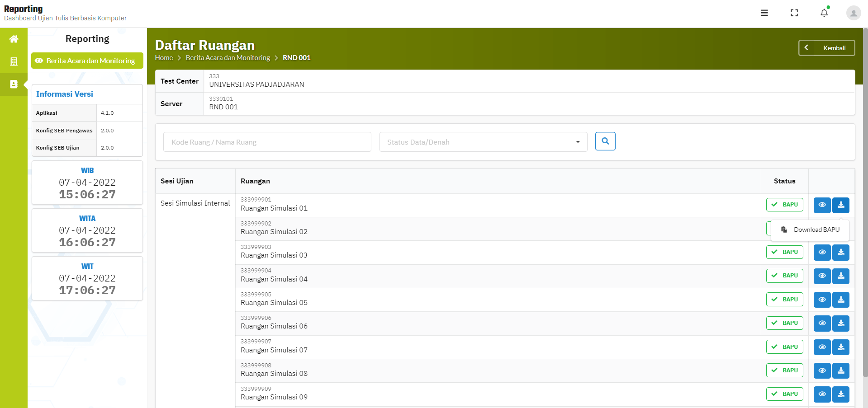Toggle fullscreen mode icon
This screenshot has width=868, height=408.
pos(794,13)
